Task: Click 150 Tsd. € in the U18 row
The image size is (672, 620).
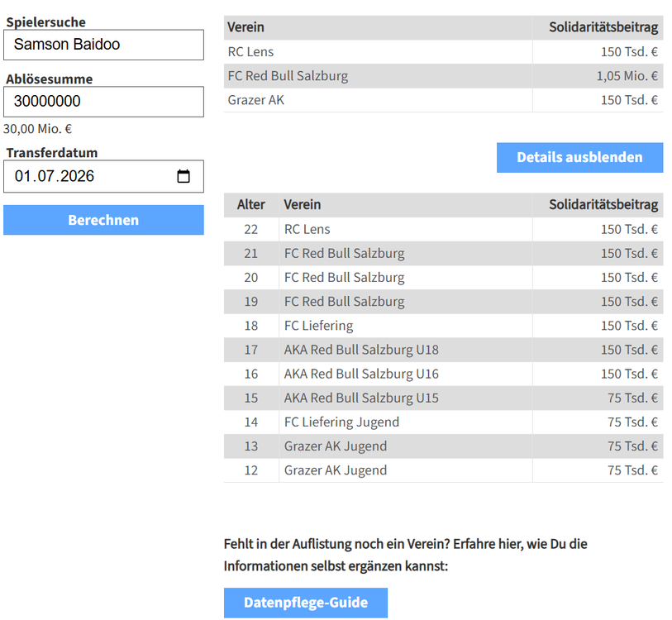Action: point(630,350)
